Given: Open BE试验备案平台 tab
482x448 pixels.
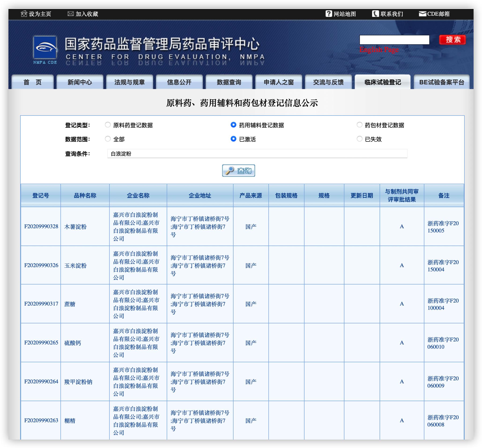Looking at the screenshot, I should coord(441,82).
